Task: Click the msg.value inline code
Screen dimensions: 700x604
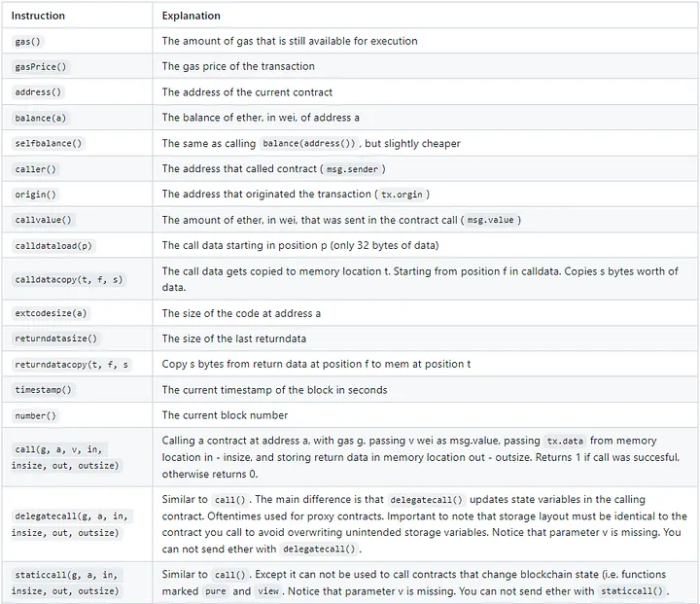Action: (x=489, y=220)
